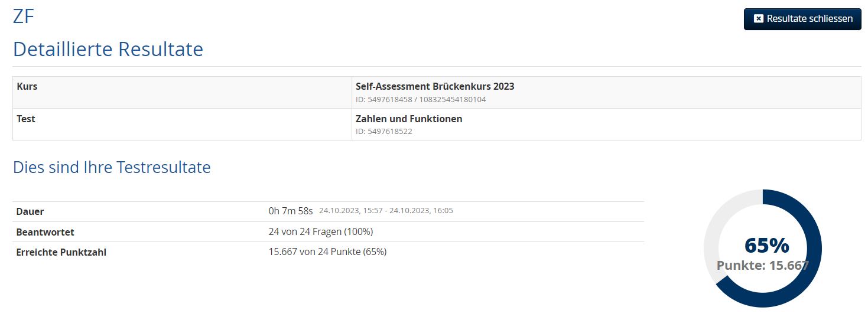Viewport: 868px width, 320px height.
Task: Click the Dauer row label
Action: point(30,211)
